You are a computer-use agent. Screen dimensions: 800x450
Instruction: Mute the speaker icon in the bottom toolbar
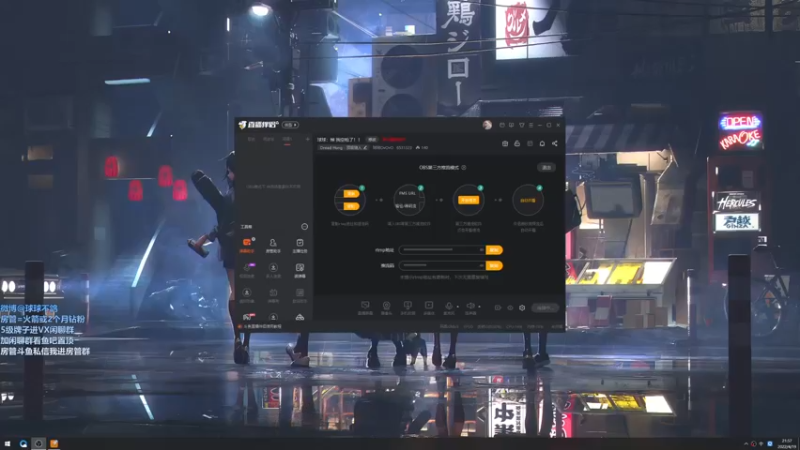coord(470,306)
